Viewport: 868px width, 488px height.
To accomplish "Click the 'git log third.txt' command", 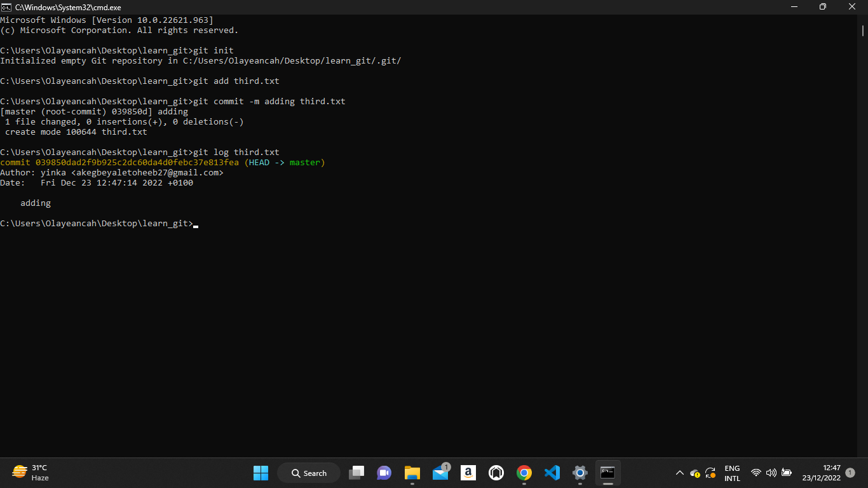I will 236,152.
